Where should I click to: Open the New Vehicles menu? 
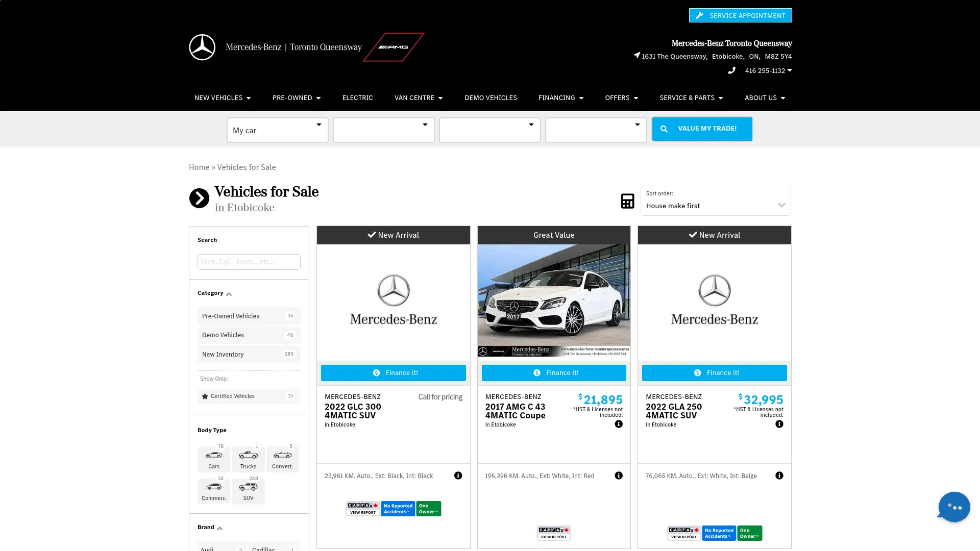tap(223, 97)
